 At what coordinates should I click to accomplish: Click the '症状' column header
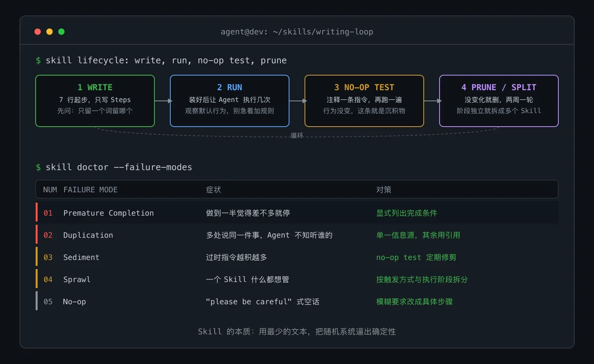pyautogui.click(x=213, y=190)
